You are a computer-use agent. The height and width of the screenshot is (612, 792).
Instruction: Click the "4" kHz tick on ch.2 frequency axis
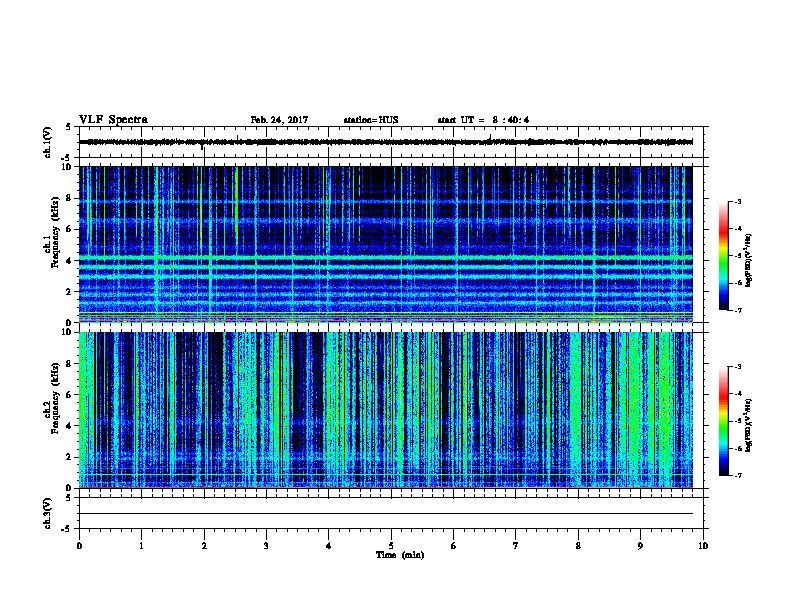pos(69,426)
